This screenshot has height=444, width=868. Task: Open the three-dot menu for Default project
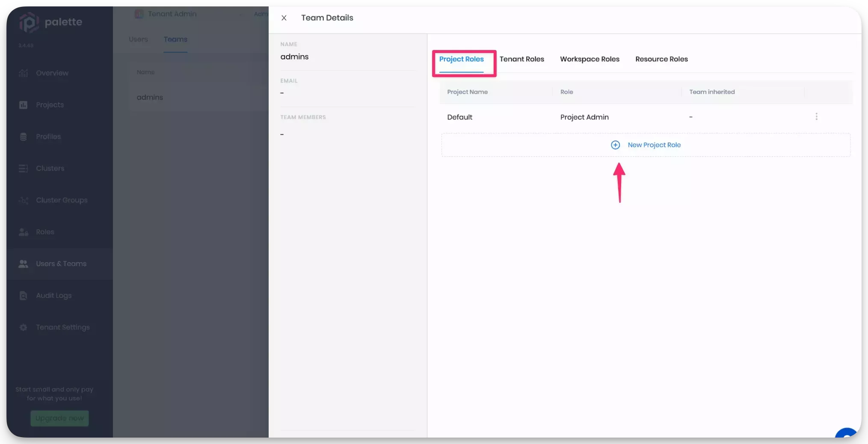click(x=816, y=117)
